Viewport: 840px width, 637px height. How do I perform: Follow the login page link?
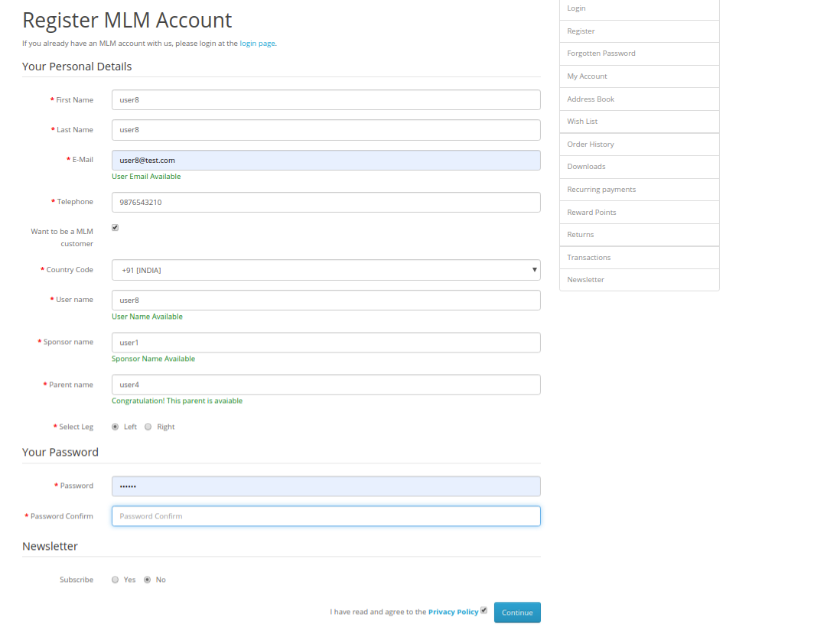tap(257, 43)
